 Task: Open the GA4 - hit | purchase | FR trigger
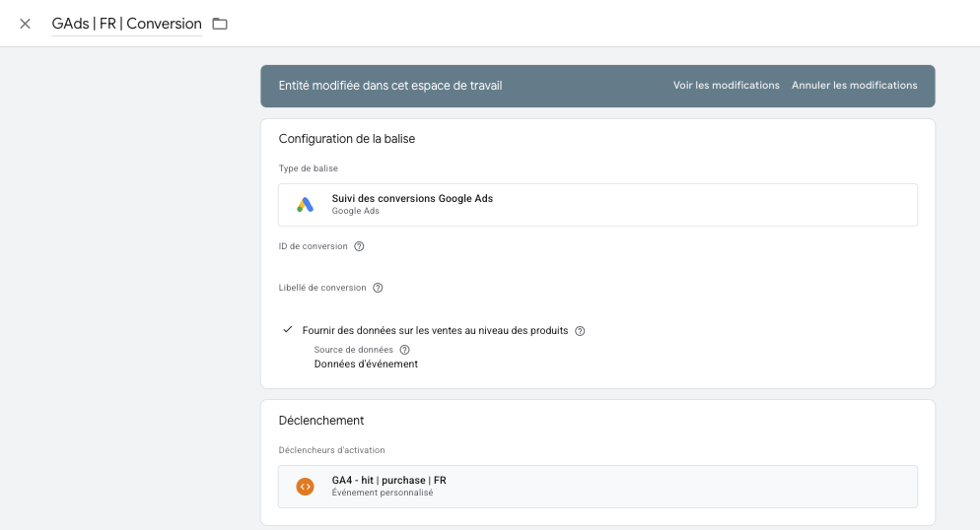click(x=388, y=481)
